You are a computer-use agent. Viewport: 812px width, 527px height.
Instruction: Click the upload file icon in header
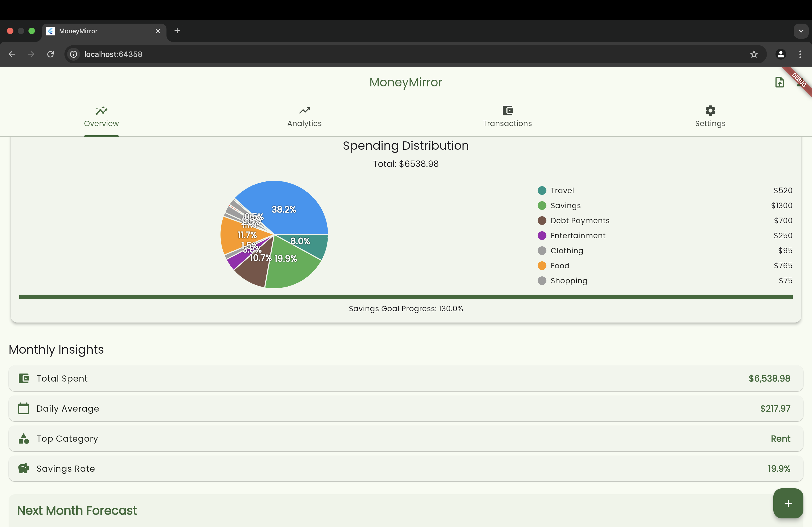click(x=779, y=82)
